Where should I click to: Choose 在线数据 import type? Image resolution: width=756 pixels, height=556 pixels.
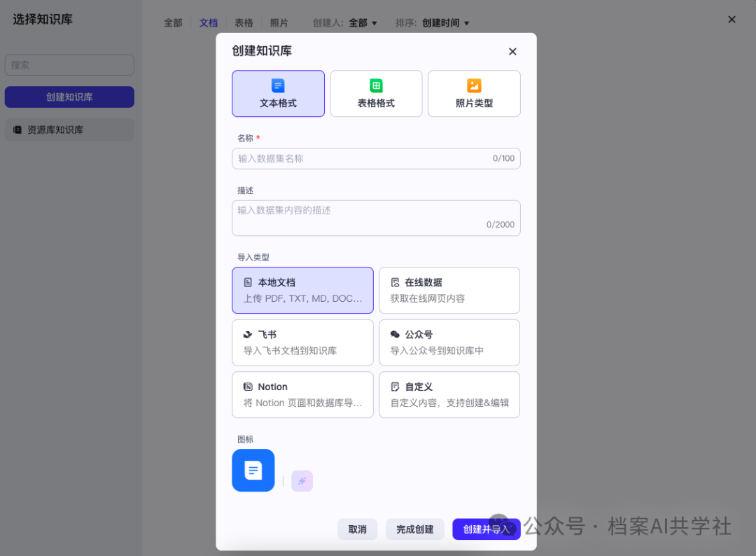click(449, 291)
